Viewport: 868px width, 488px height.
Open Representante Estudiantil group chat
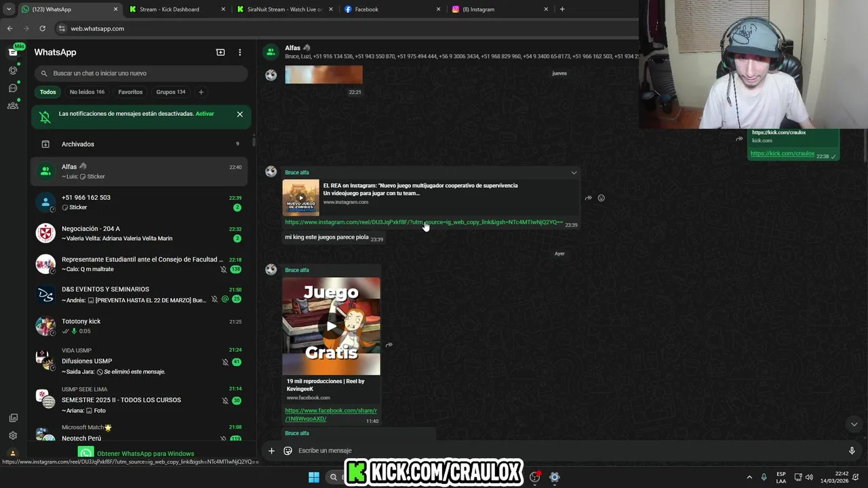[x=139, y=264]
